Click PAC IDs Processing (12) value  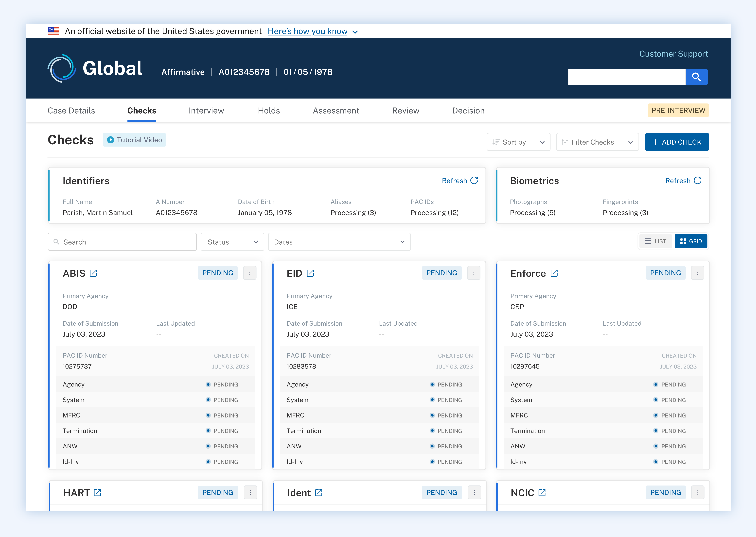pyautogui.click(x=434, y=213)
